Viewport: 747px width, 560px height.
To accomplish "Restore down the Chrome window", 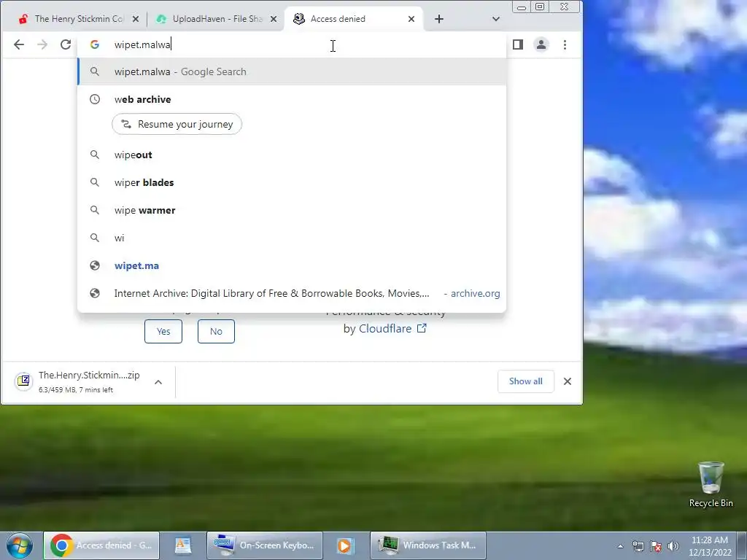I will pyautogui.click(x=540, y=7).
